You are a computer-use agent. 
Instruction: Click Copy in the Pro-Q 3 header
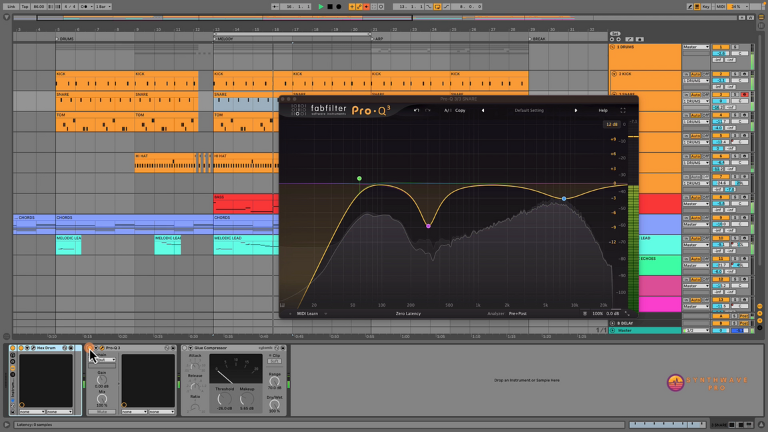(x=460, y=111)
